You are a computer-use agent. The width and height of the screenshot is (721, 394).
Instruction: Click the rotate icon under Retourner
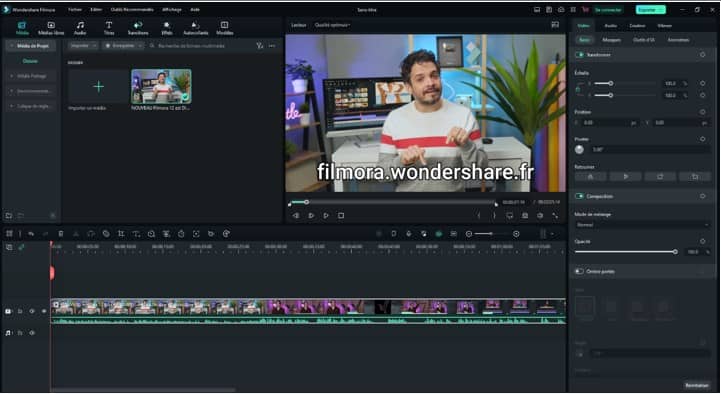click(x=660, y=177)
